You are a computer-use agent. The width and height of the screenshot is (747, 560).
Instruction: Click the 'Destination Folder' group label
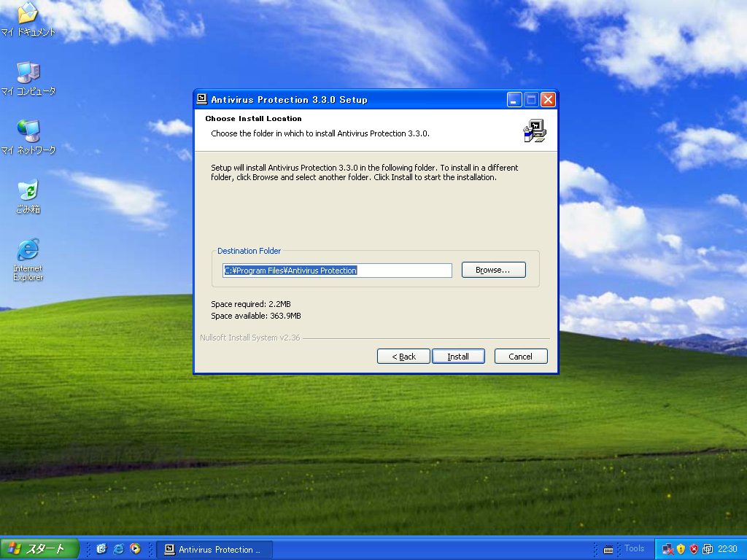(249, 251)
